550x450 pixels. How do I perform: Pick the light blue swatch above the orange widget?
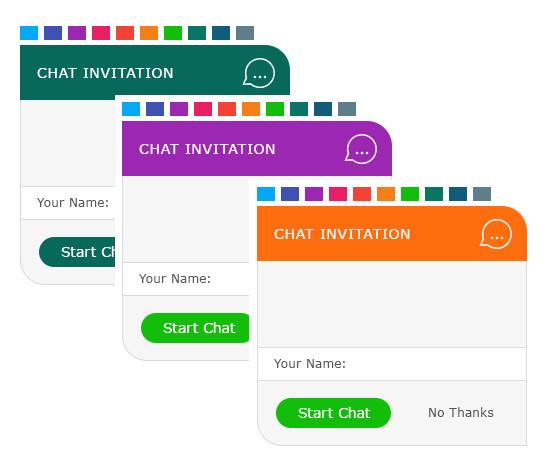[266, 194]
